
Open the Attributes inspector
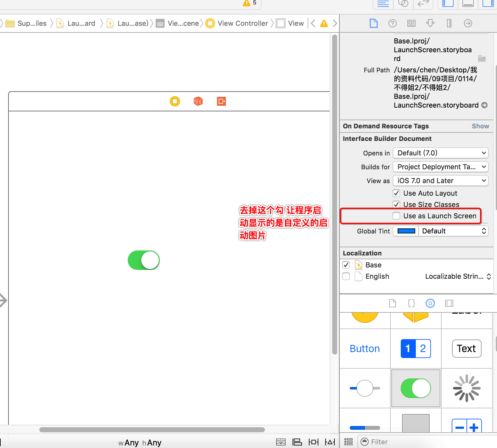pyautogui.click(x=430, y=23)
